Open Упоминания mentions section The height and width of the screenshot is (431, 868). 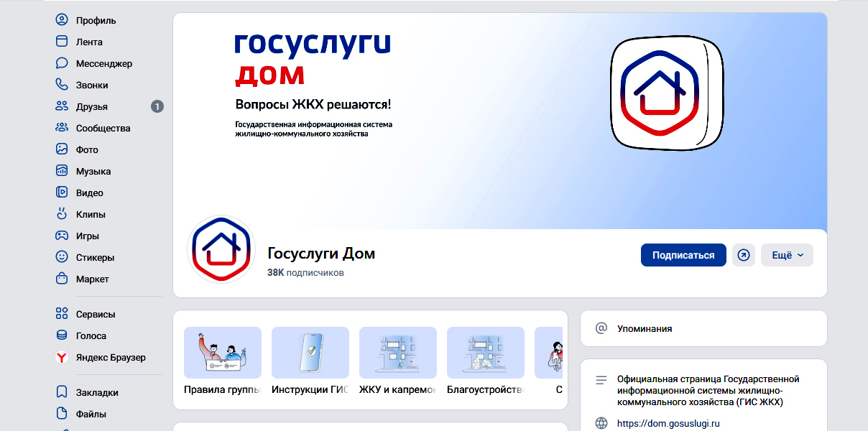click(645, 328)
